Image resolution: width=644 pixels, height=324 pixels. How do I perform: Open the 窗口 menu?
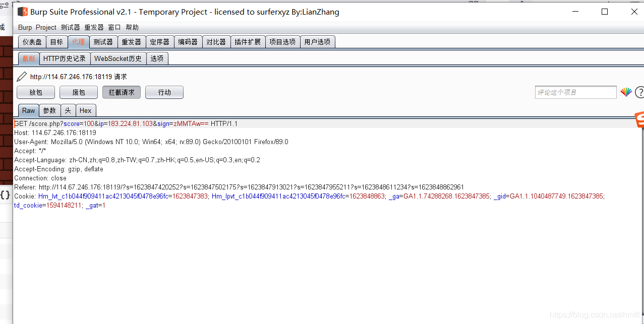pos(114,27)
